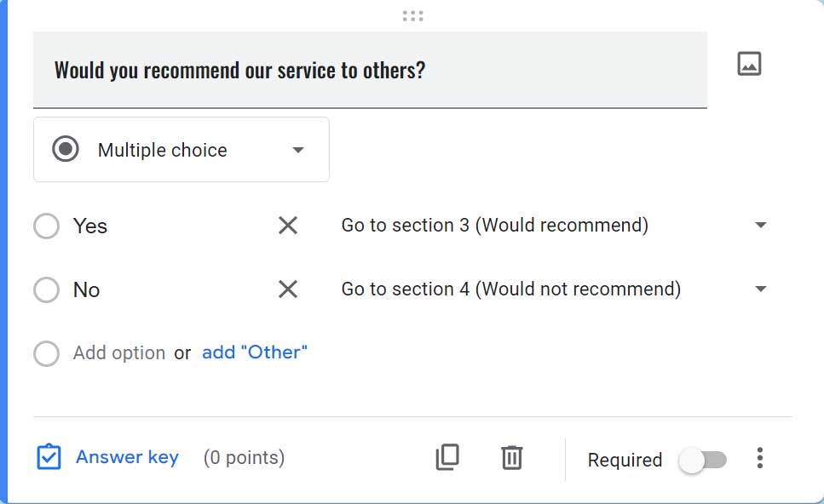
Task: Expand the "Go to section 4" dropdown
Action: click(x=759, y=288)
